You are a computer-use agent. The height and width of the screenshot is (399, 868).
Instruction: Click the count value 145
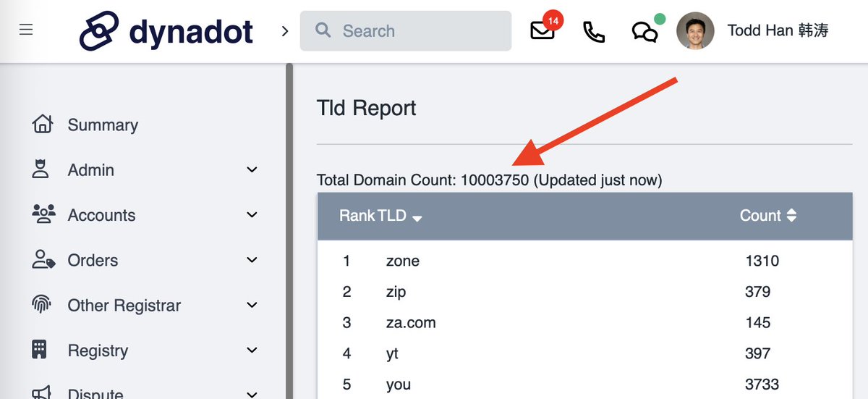tap(758, 323)
